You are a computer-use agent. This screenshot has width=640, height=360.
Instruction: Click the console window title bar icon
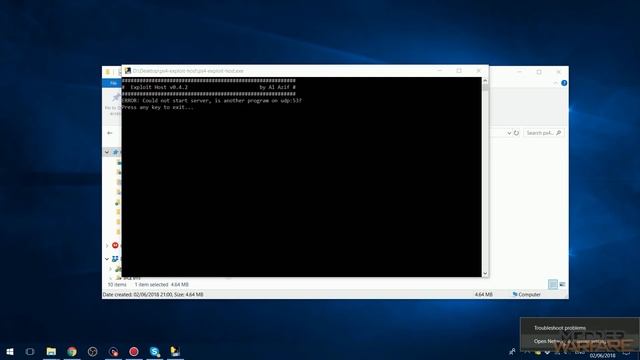tap(128, 71)
